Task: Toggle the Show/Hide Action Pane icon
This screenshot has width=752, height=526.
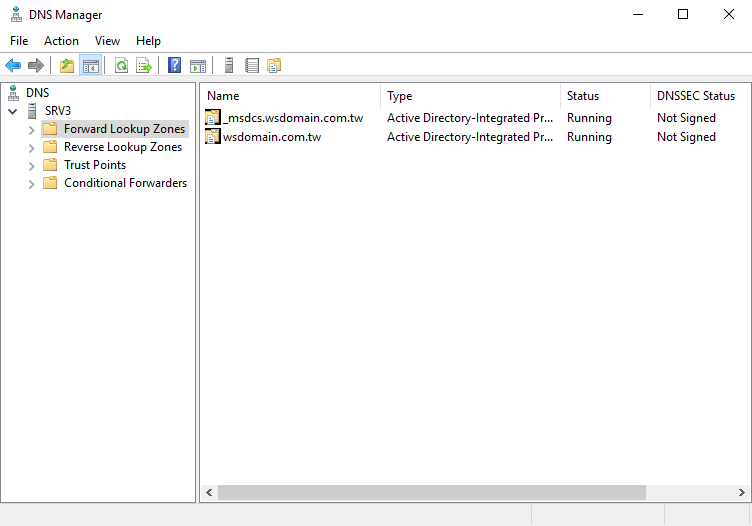Action: pos(198,65)
